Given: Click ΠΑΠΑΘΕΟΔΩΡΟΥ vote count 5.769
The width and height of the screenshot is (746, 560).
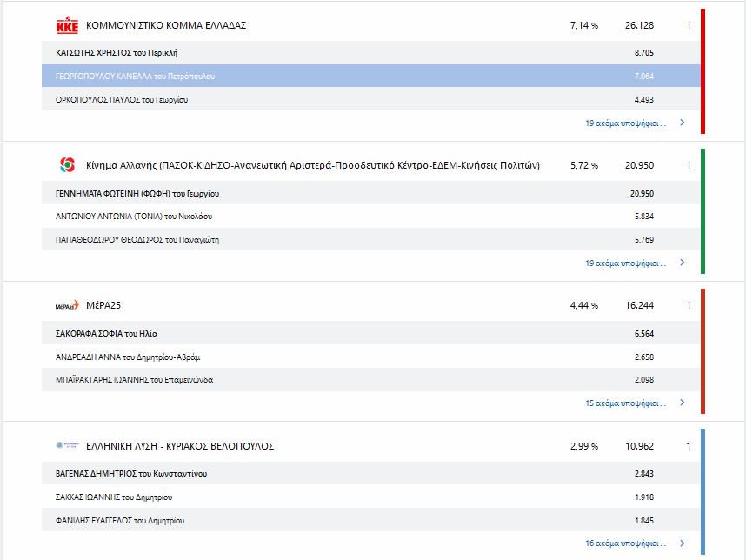Looking at the screenshot, I should (644, 240).
